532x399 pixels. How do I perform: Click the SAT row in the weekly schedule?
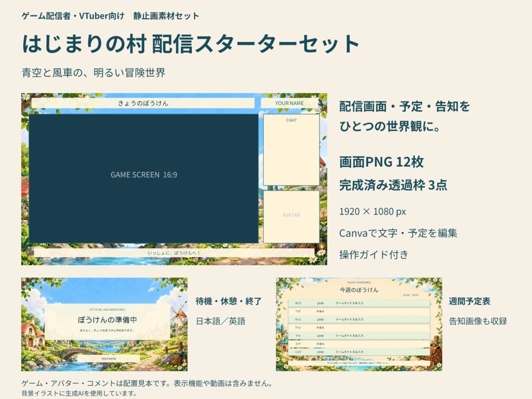click(x=359, y=344)
